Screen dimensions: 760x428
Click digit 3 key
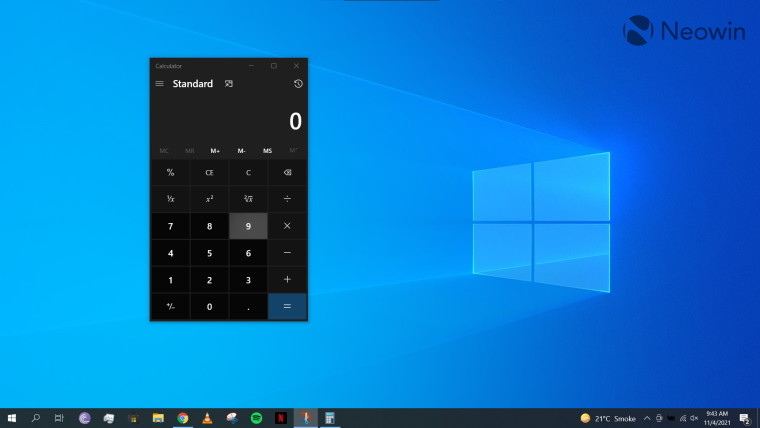tap(248, 280)
